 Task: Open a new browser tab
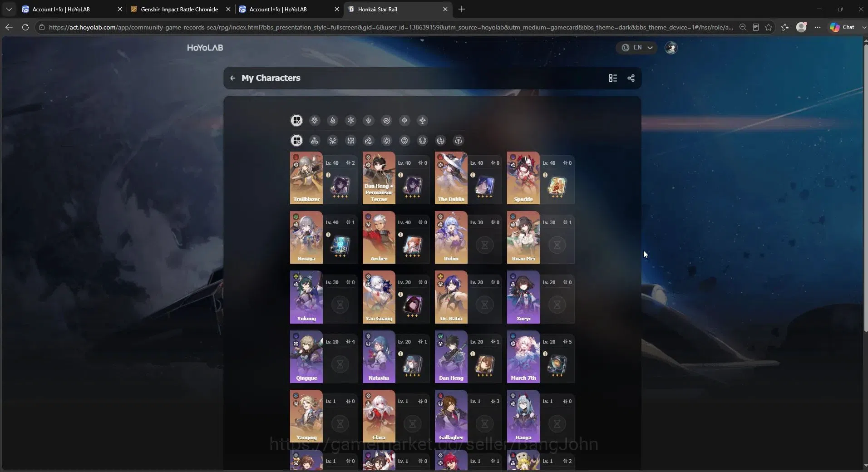462,9
